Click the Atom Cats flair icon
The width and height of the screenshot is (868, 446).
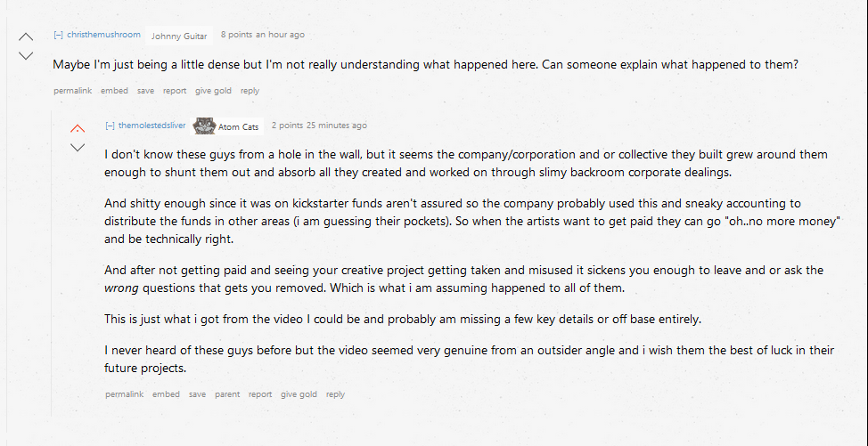click(x=204, y=126)
